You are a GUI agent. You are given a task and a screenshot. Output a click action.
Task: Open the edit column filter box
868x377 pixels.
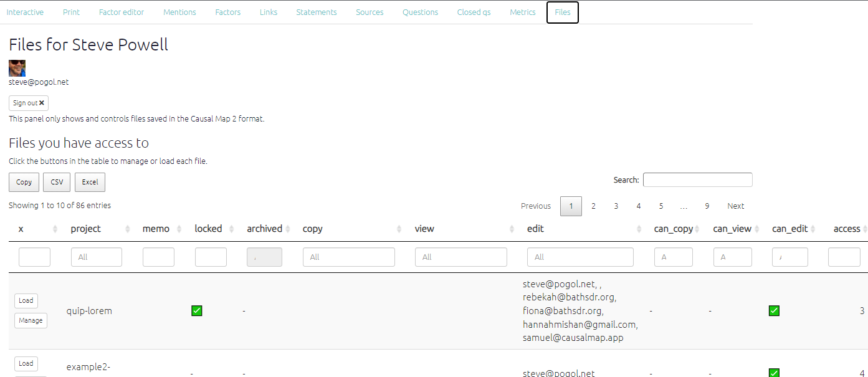(x=580, y=257)
